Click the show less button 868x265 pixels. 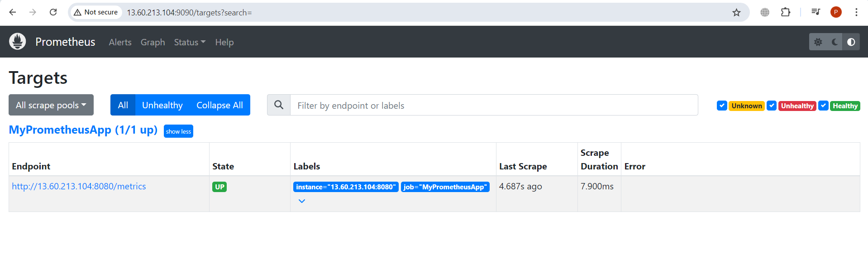click(x=178, y=131)
